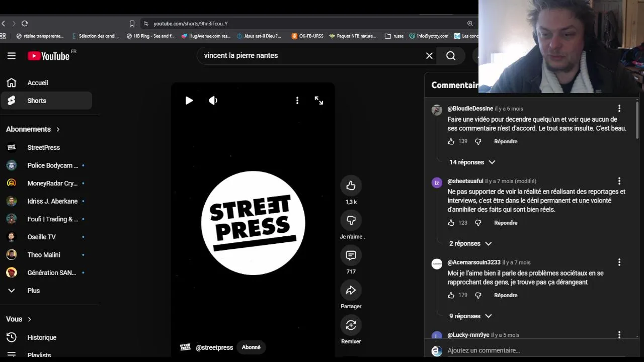Click the magnifier search button
Screen dimensions: 644x362
tap(451, 56)
